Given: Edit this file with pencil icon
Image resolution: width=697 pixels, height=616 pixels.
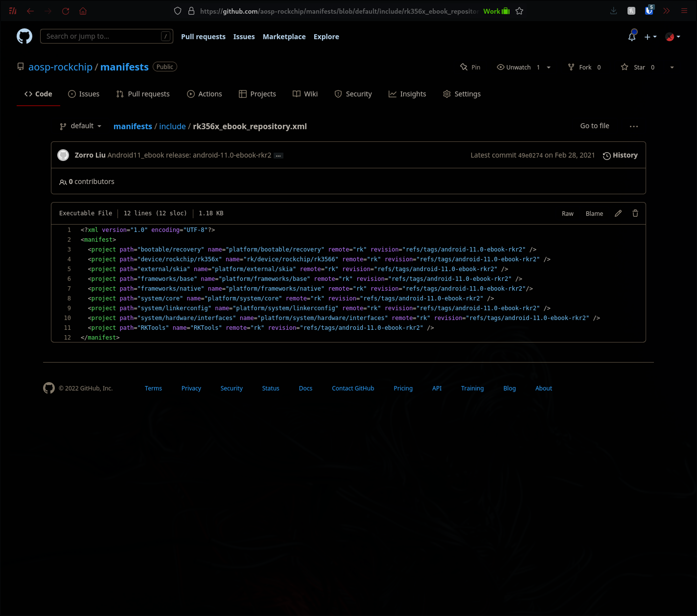Looking at the screenshot, I should [x=618, y=213].
